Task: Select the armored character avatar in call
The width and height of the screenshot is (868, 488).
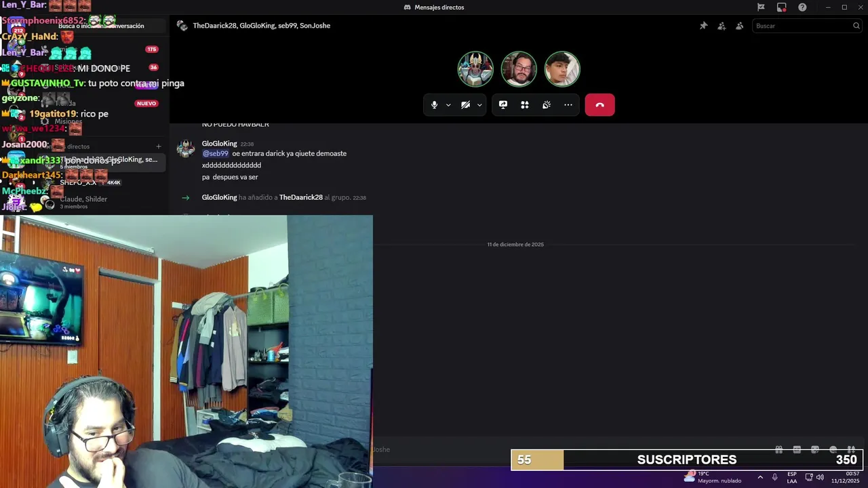Action: click(475, 69)
